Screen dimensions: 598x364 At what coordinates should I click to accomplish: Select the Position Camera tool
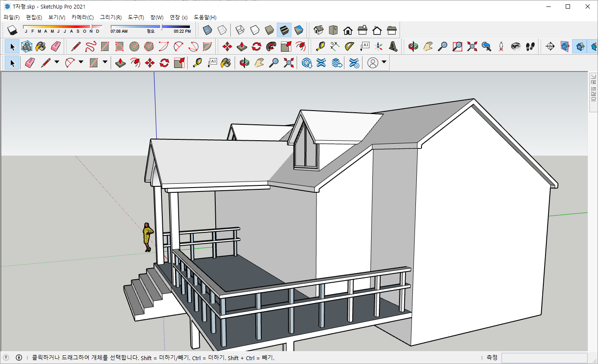[501, 46]
